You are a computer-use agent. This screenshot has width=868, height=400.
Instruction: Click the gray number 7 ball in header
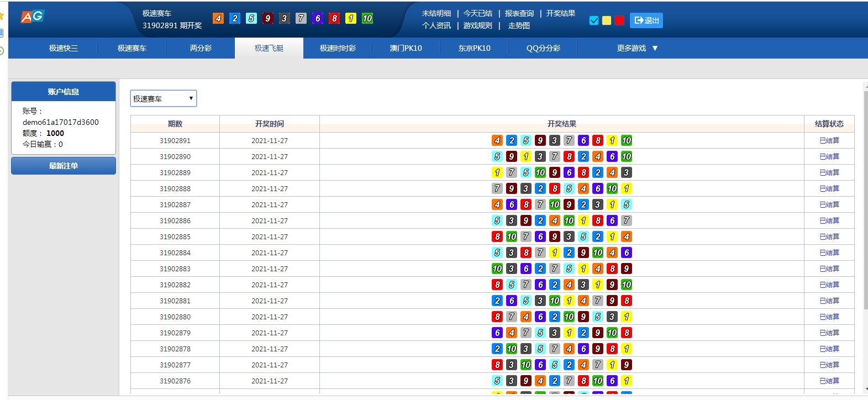pyautogui.click(x=301, y=18)
